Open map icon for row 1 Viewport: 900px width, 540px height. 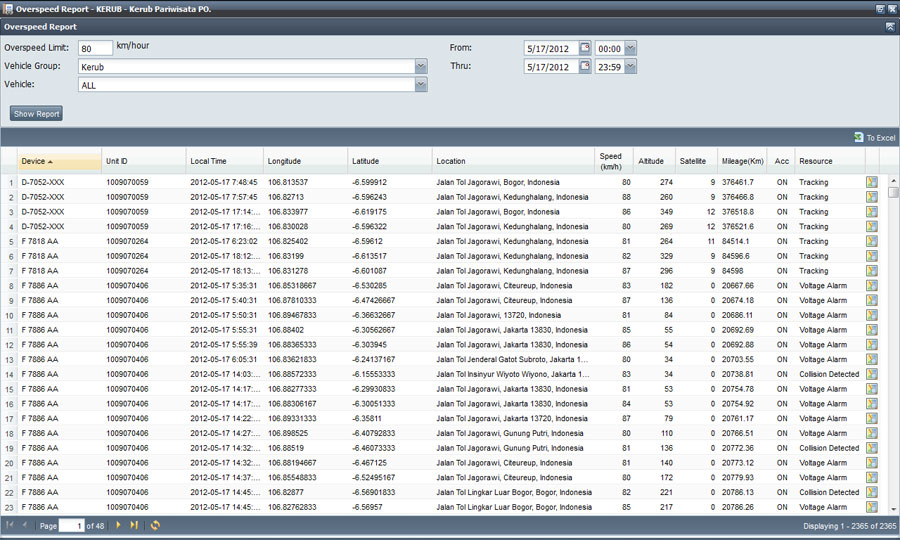tap(872, 182)
